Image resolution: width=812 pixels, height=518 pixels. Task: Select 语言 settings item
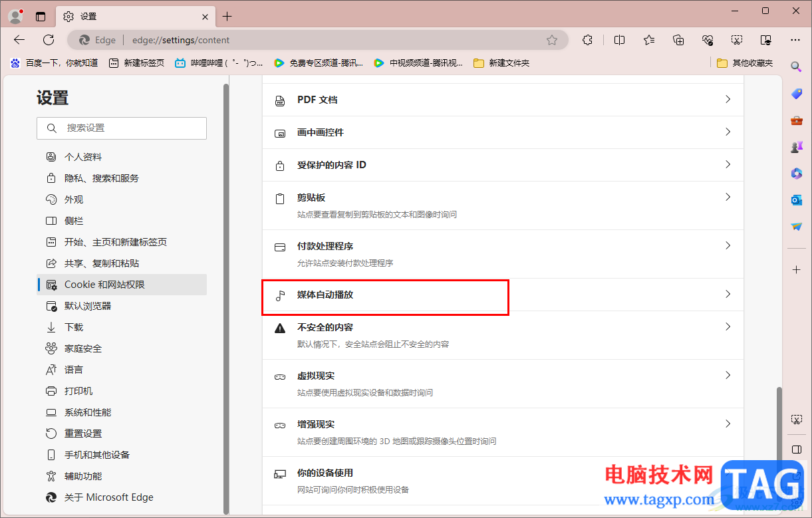pos(122,370)
